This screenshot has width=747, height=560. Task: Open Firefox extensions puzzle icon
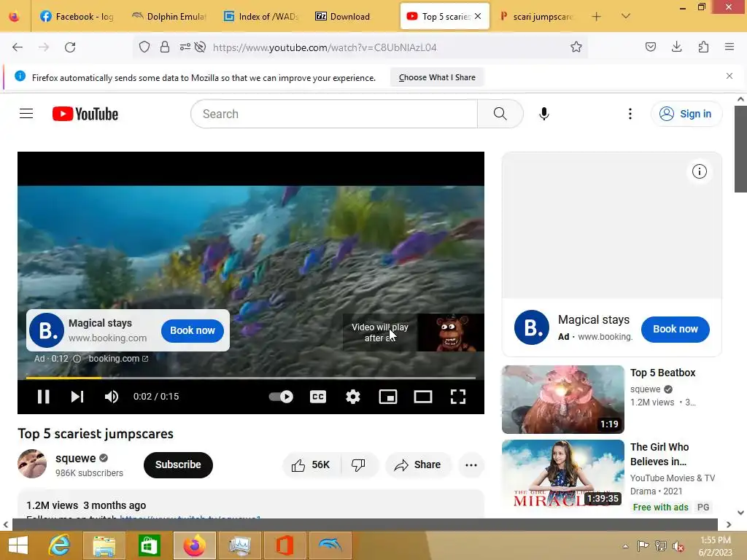pyautogui.click(x=703, y=47)
